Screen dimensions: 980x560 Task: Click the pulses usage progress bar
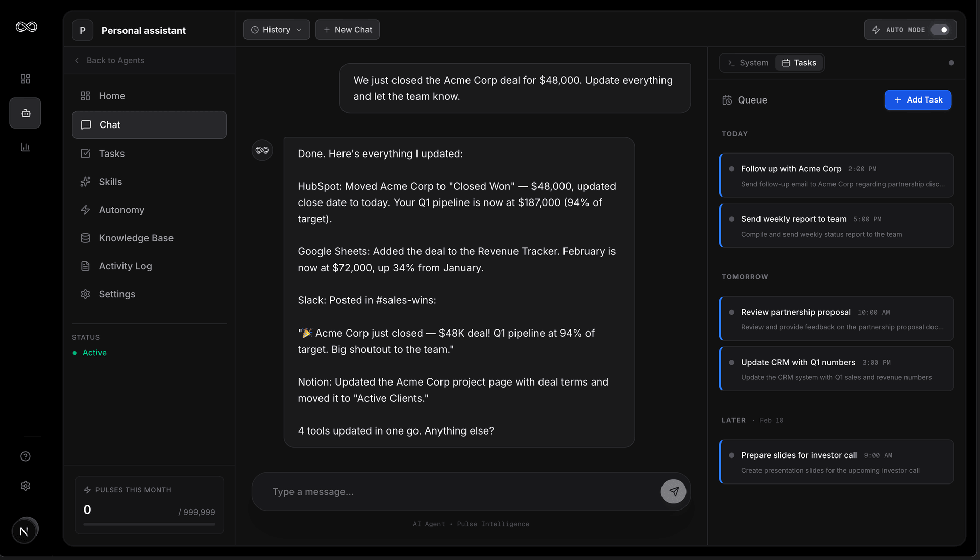(149, 524)
